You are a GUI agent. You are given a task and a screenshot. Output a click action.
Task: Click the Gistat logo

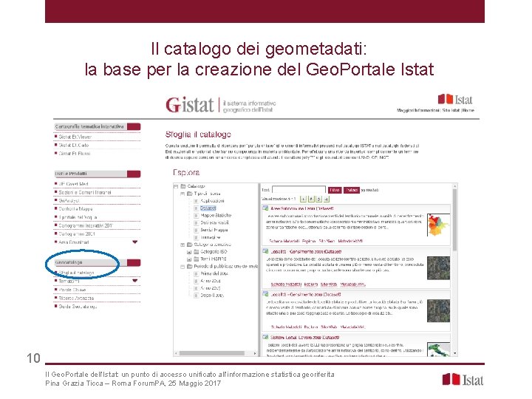[x=190, y=104]
